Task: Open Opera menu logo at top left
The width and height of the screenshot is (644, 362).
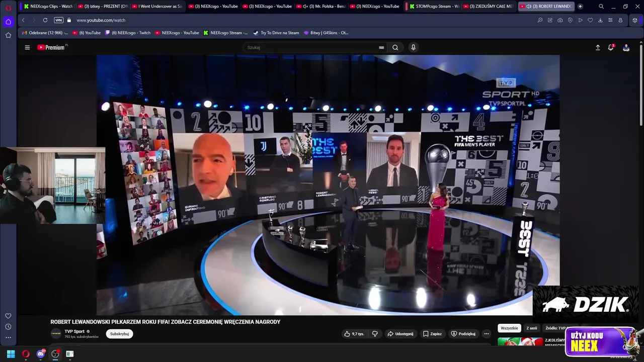Action: pos(8,8)
